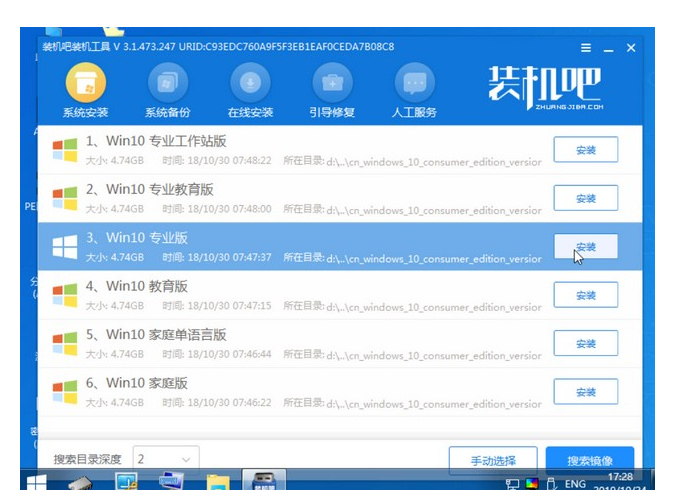Open the 系统安装 (System Install) tab icon
Image resolution: width=673 pixels, height=500 pixels.
click(85, 87)
